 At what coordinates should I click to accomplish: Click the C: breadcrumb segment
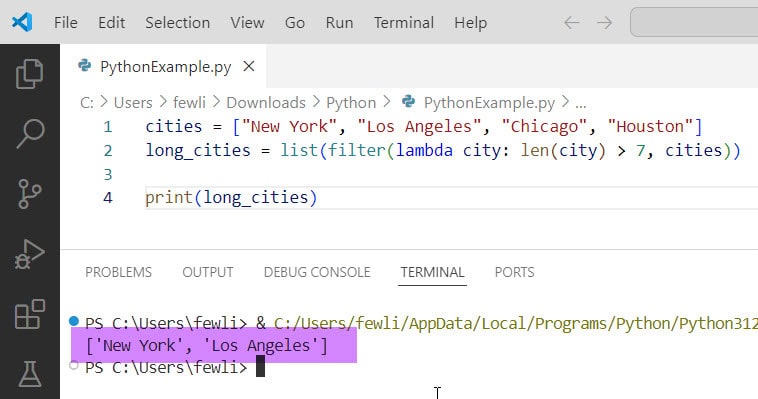coord(87,103)
